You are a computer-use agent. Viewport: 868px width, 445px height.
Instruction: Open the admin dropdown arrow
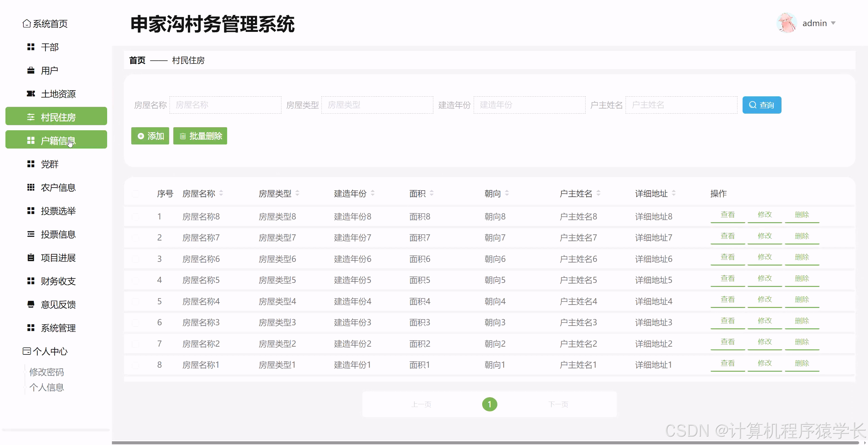[x=833, y=23]
